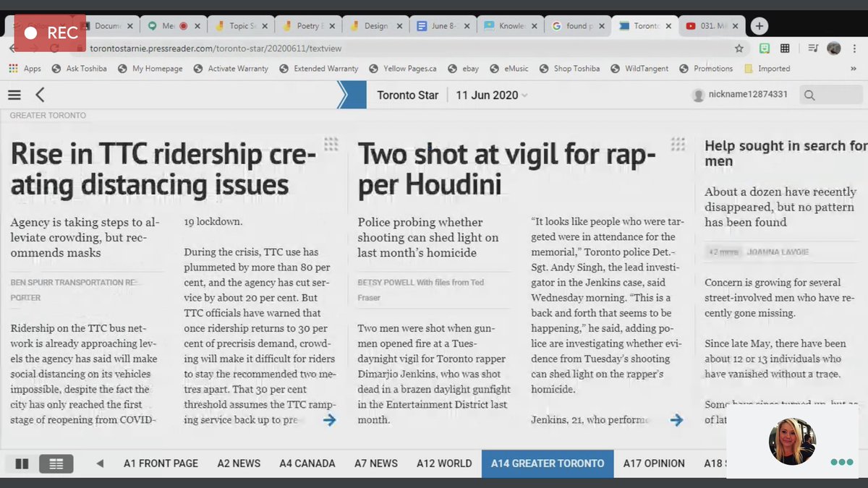This screenshot has height=488, width=868.
Task: Jump to A4 CANADA section
Action: tap(307, 463)
